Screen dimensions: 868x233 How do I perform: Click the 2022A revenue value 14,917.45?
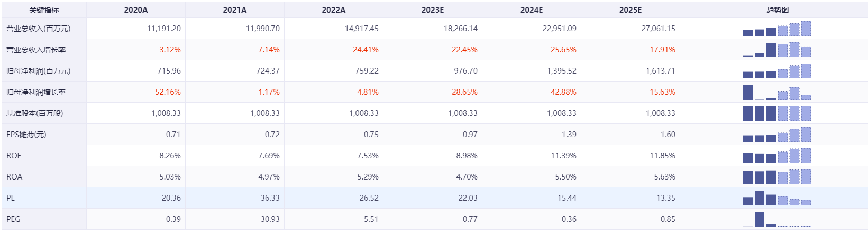coord(362,29)
